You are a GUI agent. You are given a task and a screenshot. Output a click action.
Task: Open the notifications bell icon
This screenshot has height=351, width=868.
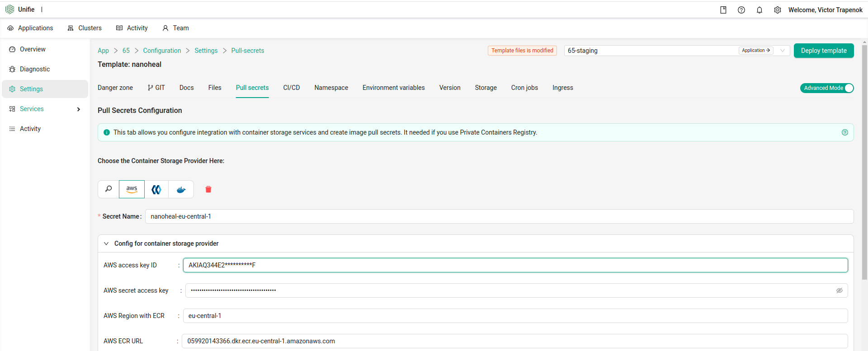coord(759,10)
